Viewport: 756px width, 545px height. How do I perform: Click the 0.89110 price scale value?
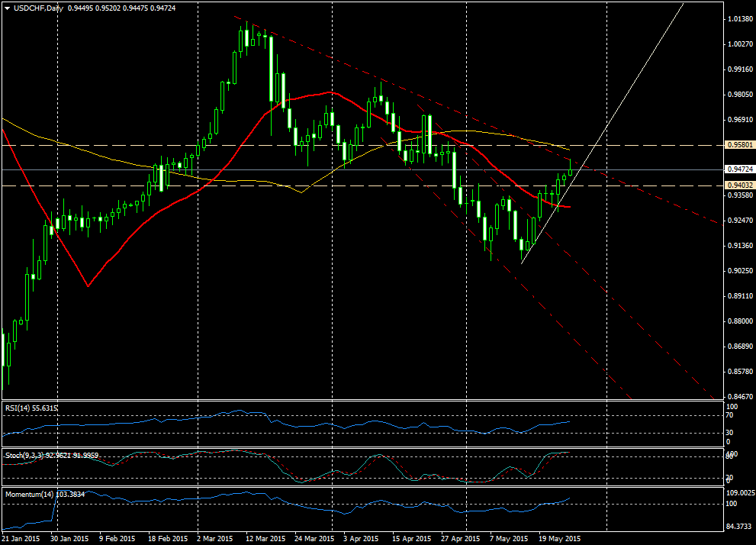click(x=738, y=296)
